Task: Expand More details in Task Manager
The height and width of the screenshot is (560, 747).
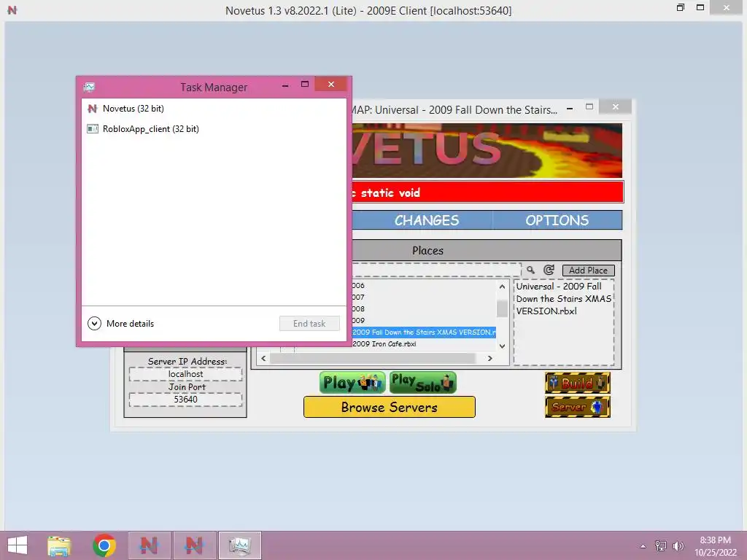Action: pyautogui.click(x=121, y=324)
